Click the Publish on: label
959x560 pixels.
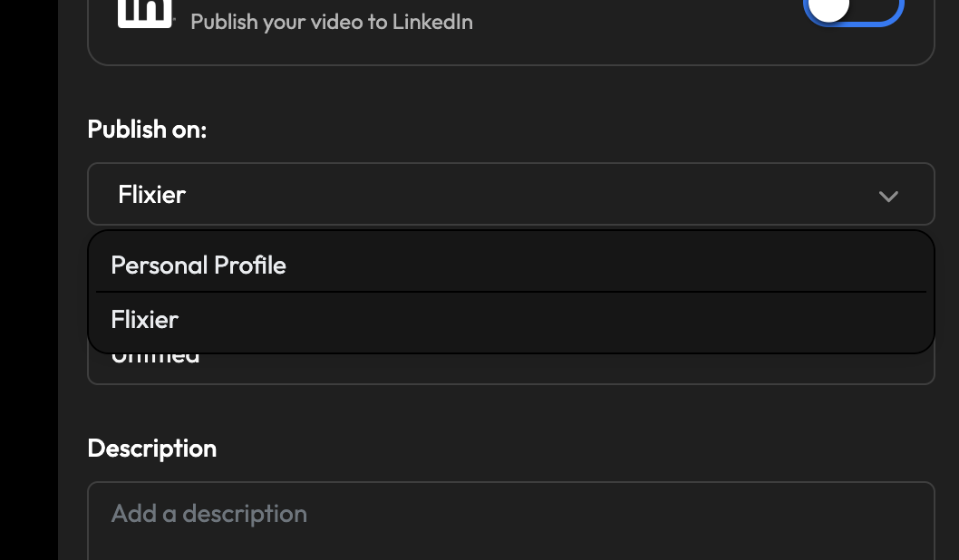tap(147, 129)
